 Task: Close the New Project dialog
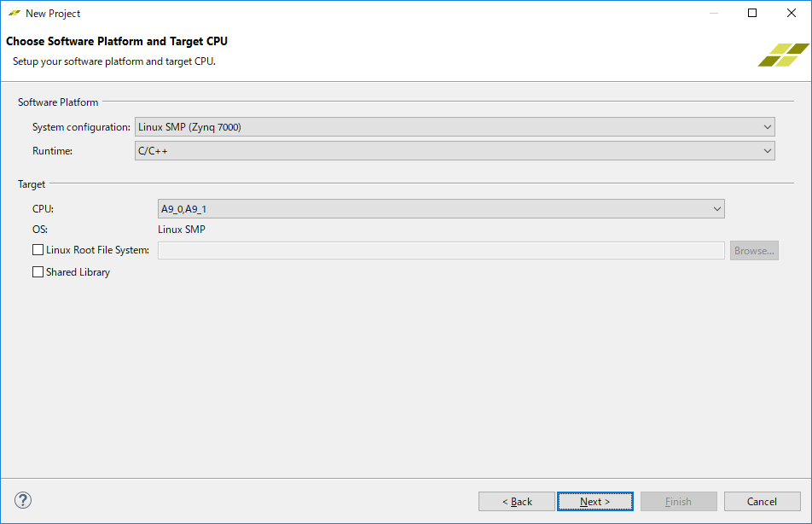click(x=791, y=13)
